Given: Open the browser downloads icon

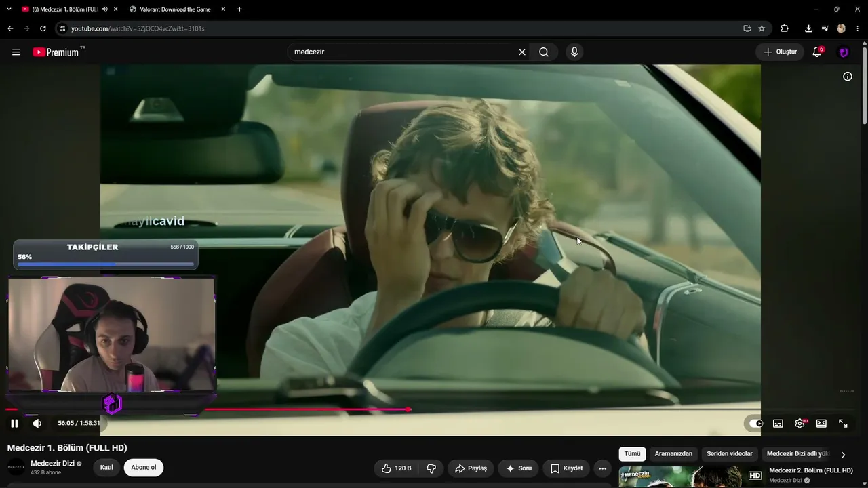Looking at the screenshot, I should [x=808, y=28].
